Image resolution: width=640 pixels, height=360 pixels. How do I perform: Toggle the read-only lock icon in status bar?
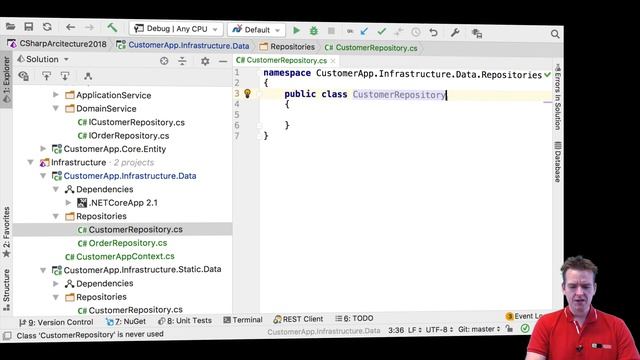(x=509, y=329)
